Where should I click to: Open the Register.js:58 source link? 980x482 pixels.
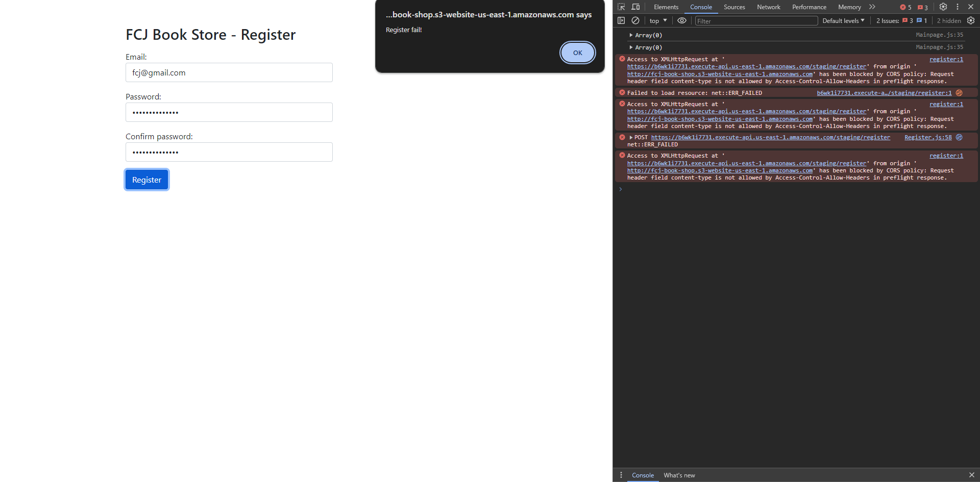[928, 137]
